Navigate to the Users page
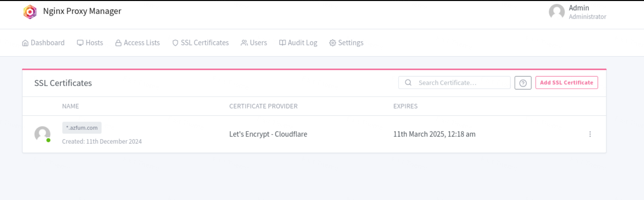This screenshot has width=644, height=200. pyautogui.click(x=254, y=43)
